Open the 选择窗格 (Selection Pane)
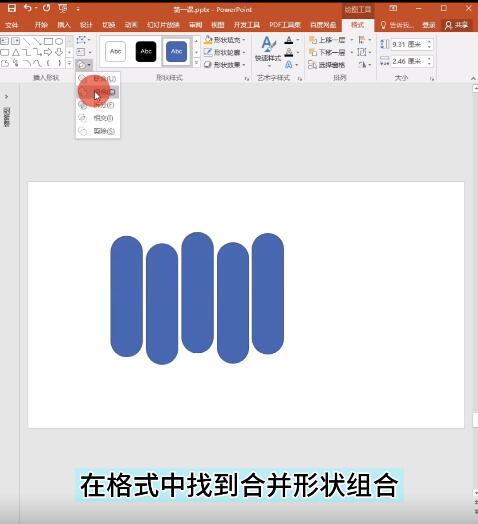The height and width of the screenshot is (524, 478). pos(327,64)
